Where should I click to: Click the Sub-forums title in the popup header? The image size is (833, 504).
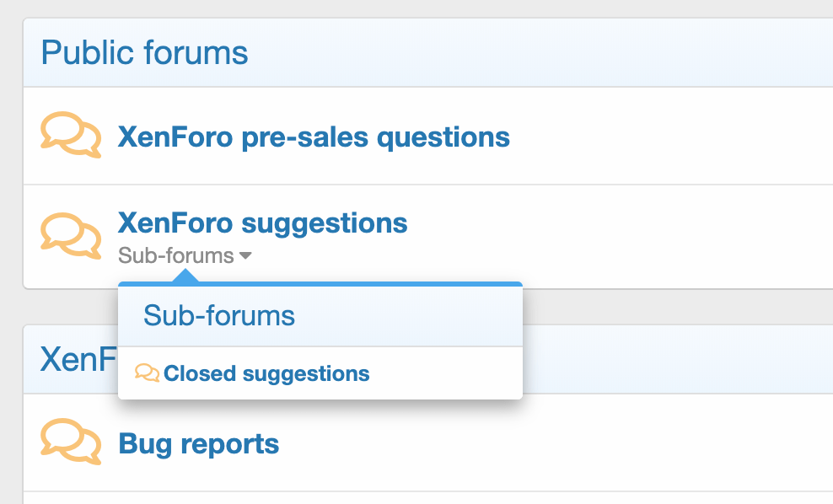[x=219, y=315]
